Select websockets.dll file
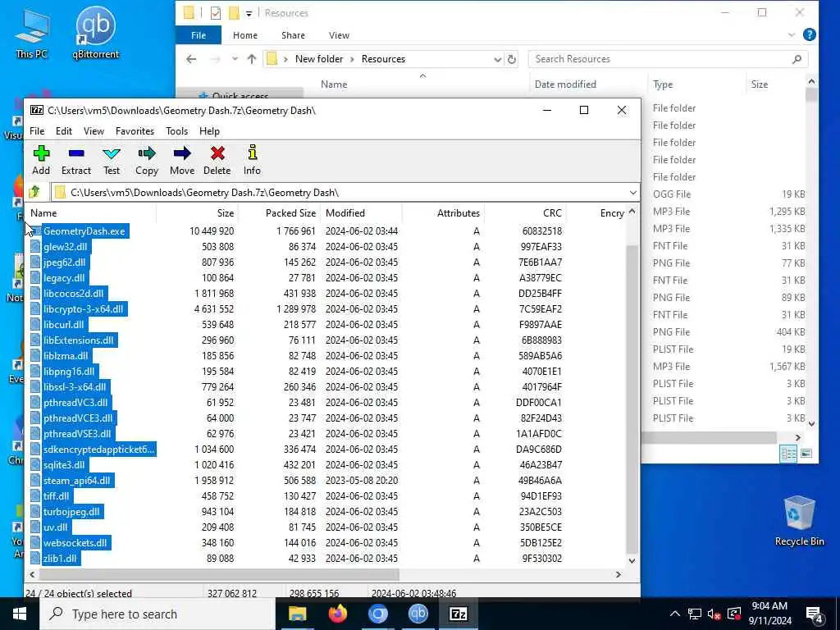Viewport: 840px width, 630px height. tap(75, 543)
